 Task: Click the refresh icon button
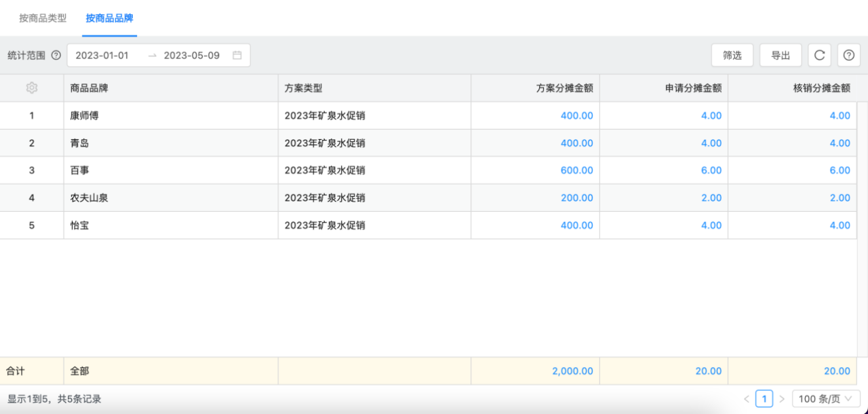pos(820,56)
